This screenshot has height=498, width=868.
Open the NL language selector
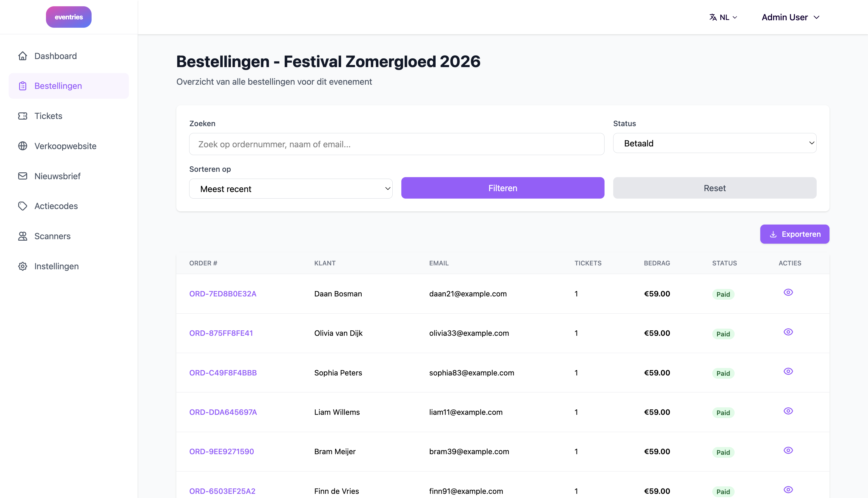[x=723, y=17]
